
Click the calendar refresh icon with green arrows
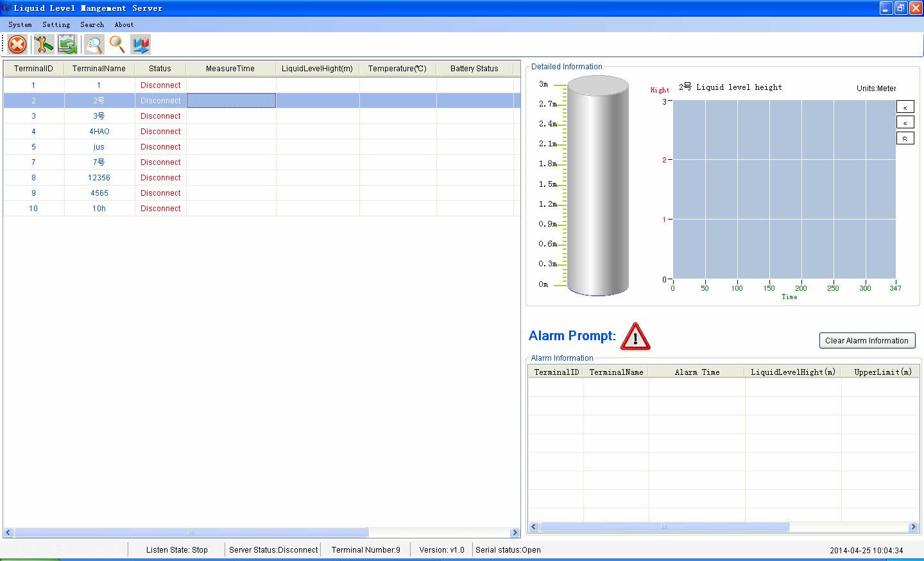point(67,44)
